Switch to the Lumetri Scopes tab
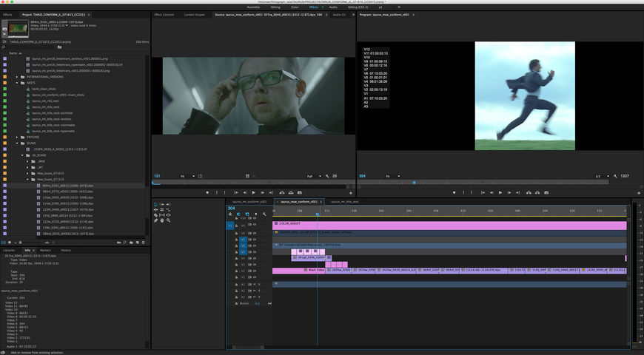Screen dimensions: 644x355 [x=195, y=14]
